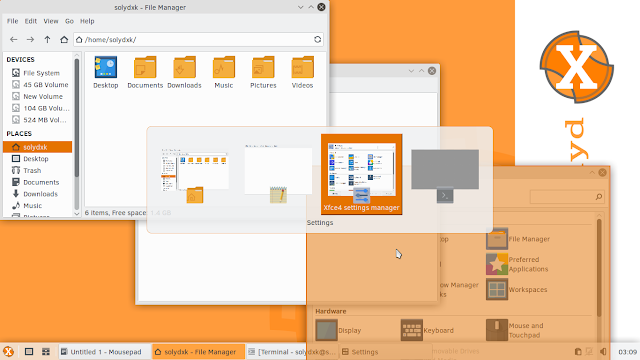
Task: Click the home icon in the toolbar
Action: (64, 40)
